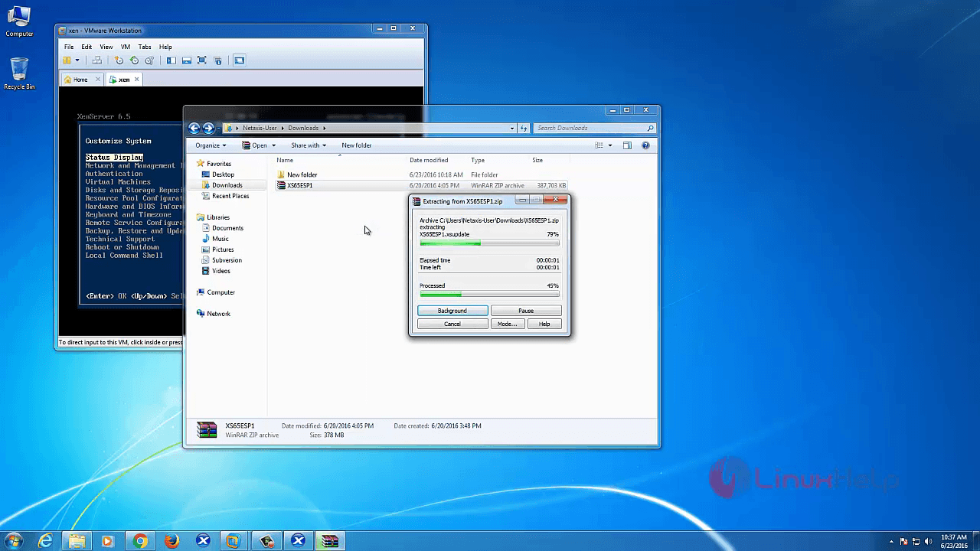Toggle VMware thumbnail bar icon
This screenshot has height=551, width=980.
click(x=186, y=60)
